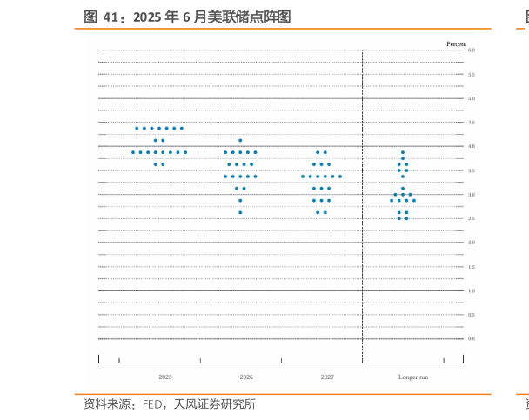Image resolution: width=529 pixels, height=420 pixels.
Task: Click the 0.0 y-axis tick label
Action: click(x=471, y=338)
